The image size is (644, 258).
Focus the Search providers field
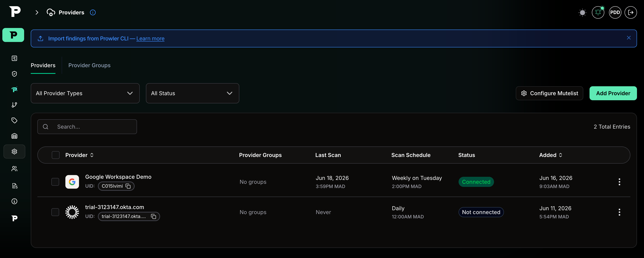click(87, 127)
